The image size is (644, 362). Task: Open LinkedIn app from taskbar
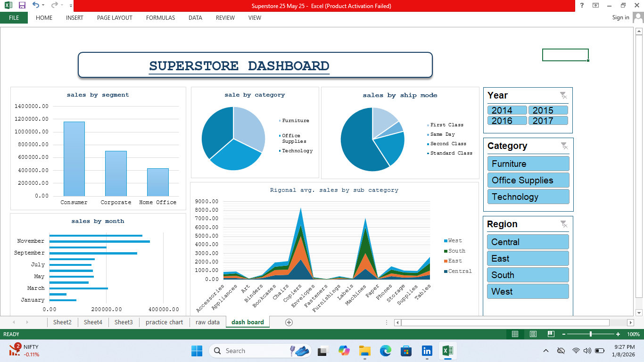click(x=427, y=351)
